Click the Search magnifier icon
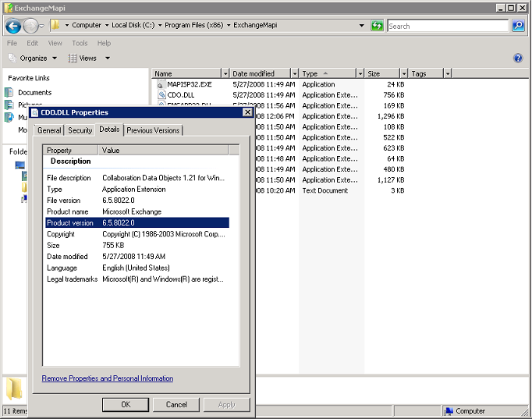The image size is (532, 419). pos(518,26)
